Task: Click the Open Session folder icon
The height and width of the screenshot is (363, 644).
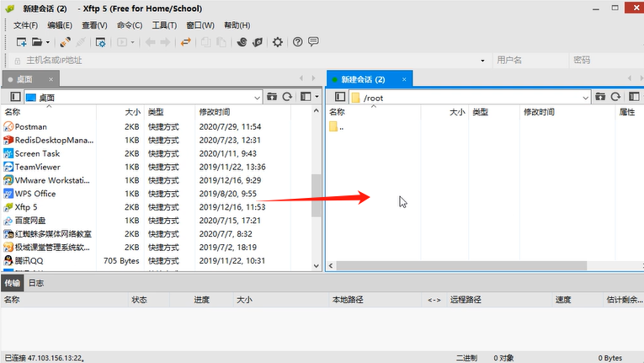Action: [x=37, y=42]
